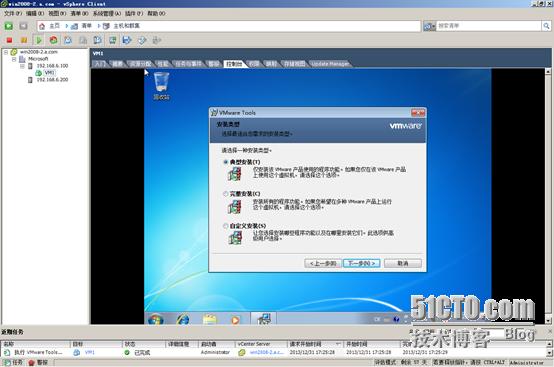Open the 视图 (View) menu
The height and width of the screenshot is (367, 554).
[57, 13]
